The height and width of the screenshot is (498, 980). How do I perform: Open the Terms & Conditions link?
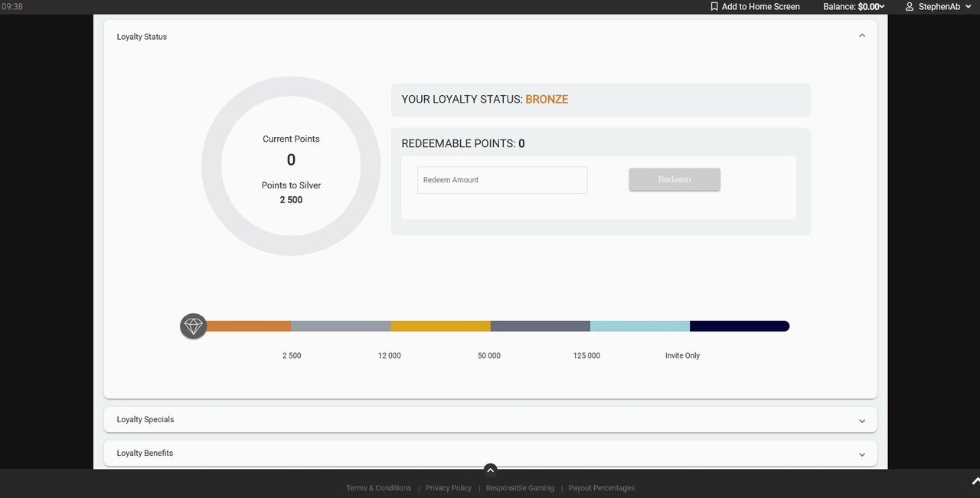tap(378, 488)
